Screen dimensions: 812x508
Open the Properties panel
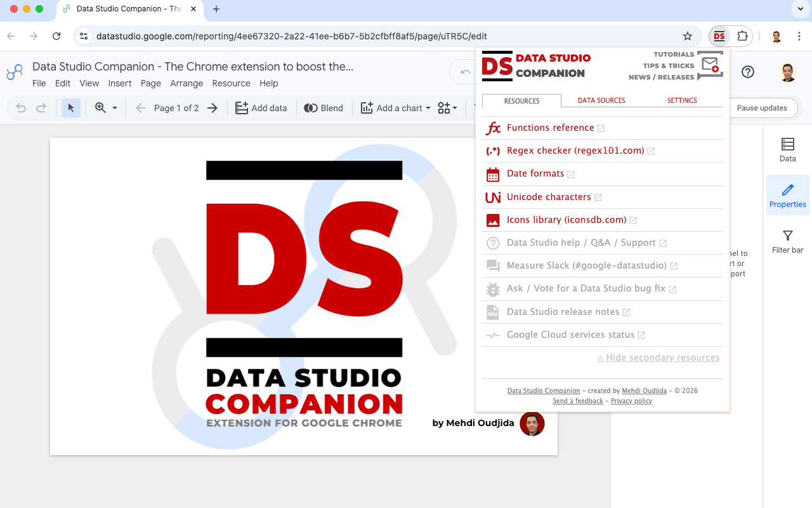click(788, 196)
